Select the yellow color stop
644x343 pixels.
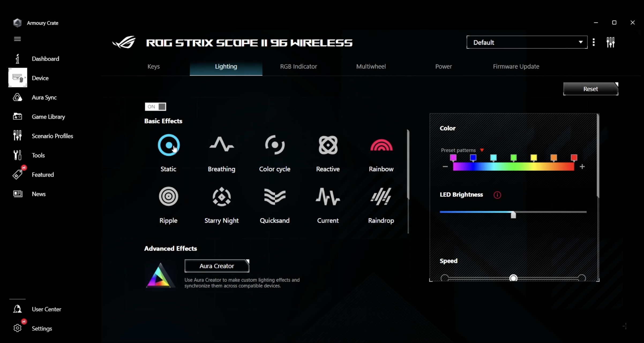point(534,158)
